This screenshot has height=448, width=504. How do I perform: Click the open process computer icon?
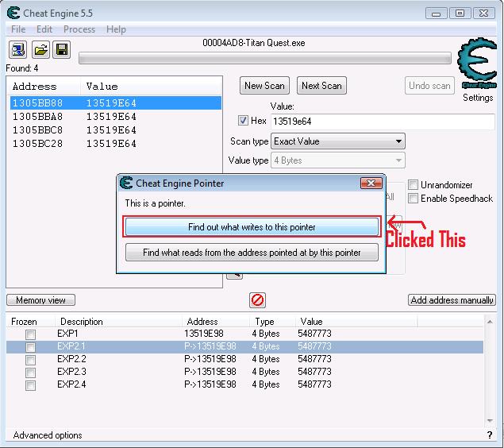(x=19, y=50)
